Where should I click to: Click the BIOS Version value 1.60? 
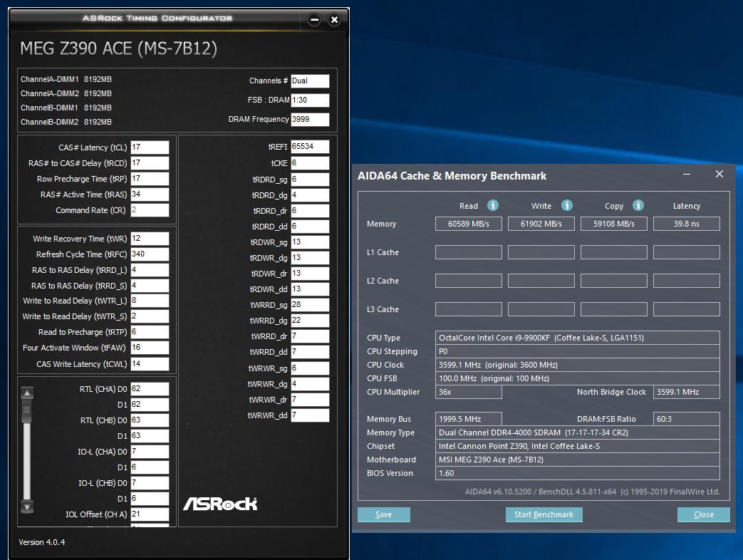pyautogui.click(x=578, y=473)
